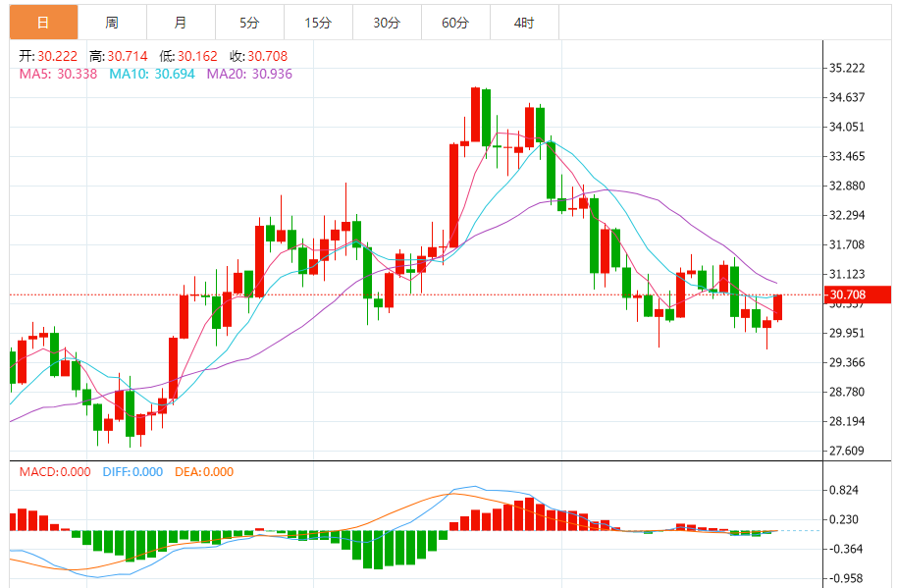Open the 30分 interval tab

pos(387,23)
